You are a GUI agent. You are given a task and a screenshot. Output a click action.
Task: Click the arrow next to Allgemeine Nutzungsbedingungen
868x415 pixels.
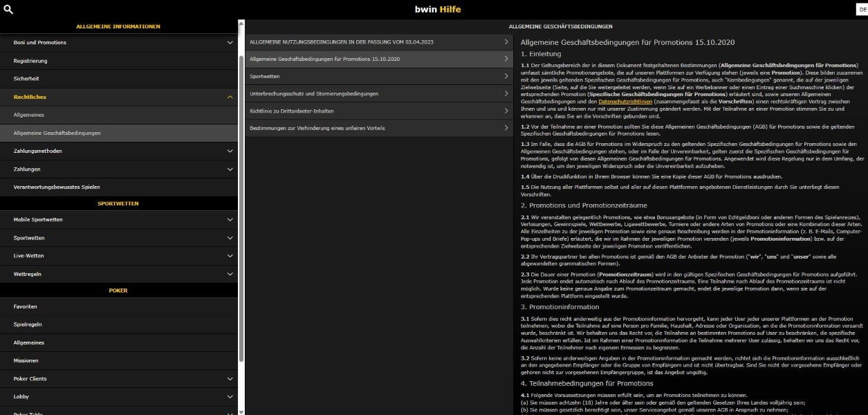[x=506, y=42]
